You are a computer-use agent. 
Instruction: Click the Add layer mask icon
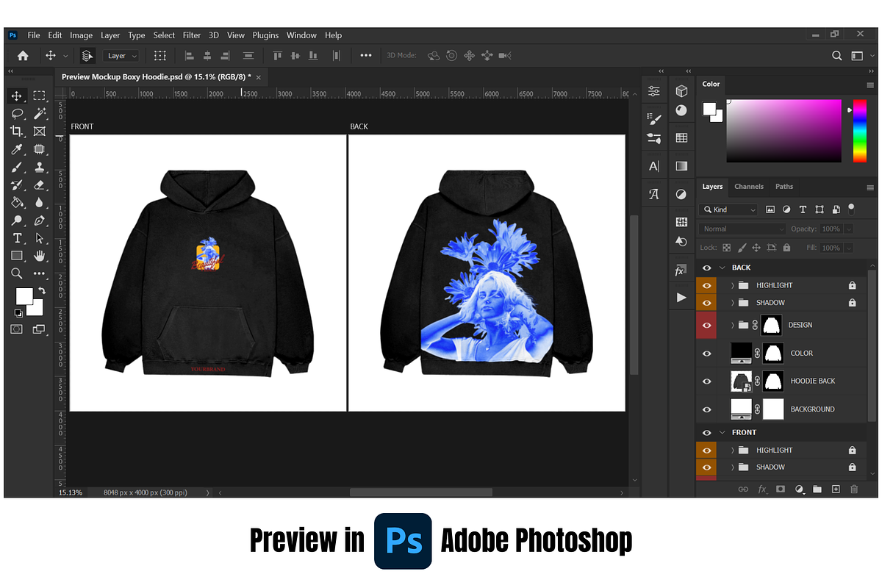point(781,489)
